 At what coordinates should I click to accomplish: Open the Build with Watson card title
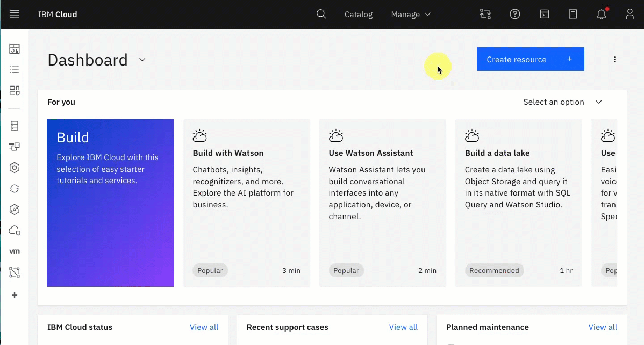click(x=228, y=153)
